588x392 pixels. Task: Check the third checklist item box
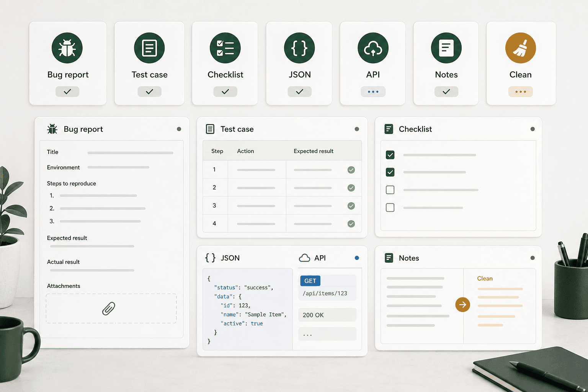click(390, 190)
